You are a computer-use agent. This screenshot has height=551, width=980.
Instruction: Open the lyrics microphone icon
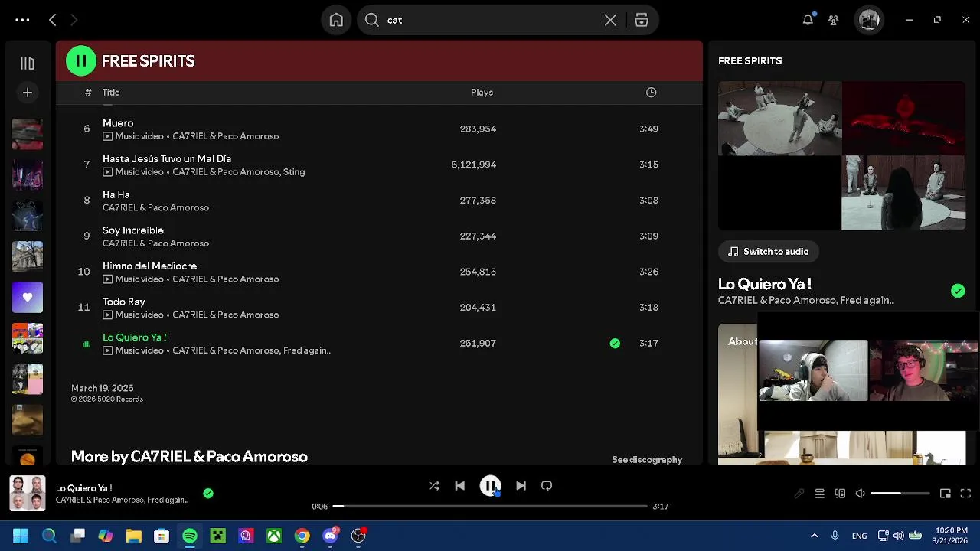(x=799, y=494)
